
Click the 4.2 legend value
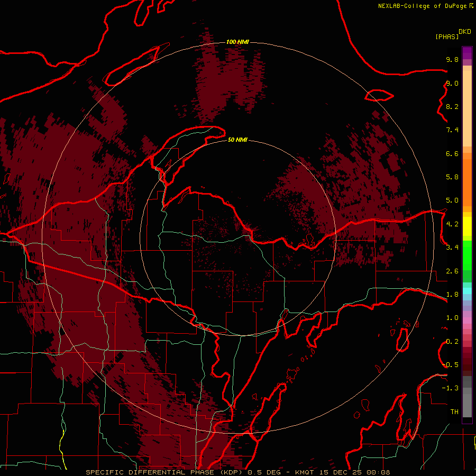[x=452, y=224]
